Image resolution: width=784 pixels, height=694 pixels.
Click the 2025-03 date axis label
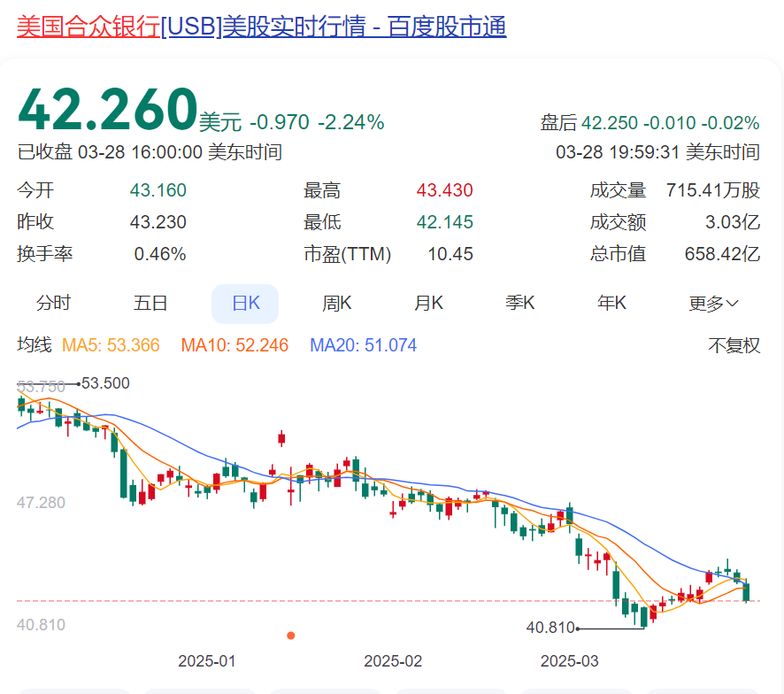click(x=570, y=661)
